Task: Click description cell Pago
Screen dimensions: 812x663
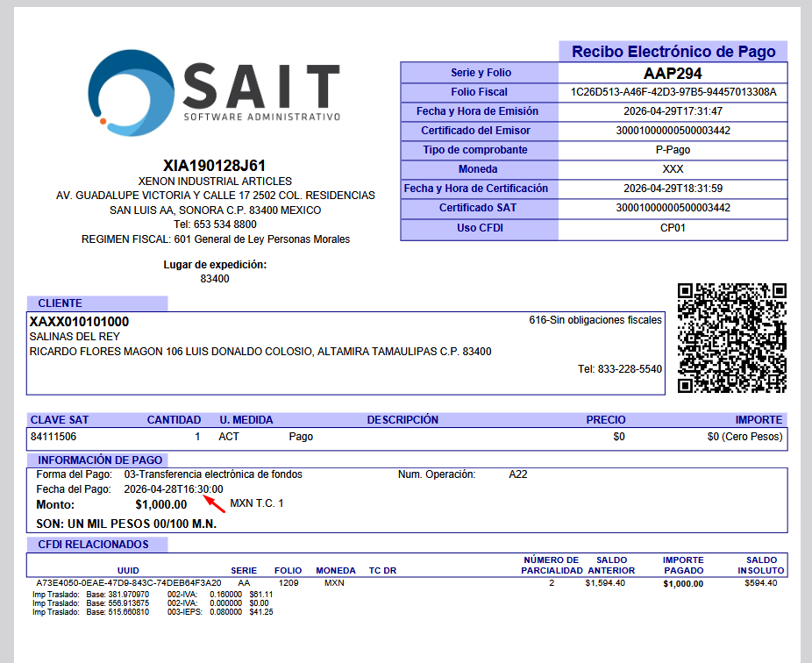Action: coord(301,437)
